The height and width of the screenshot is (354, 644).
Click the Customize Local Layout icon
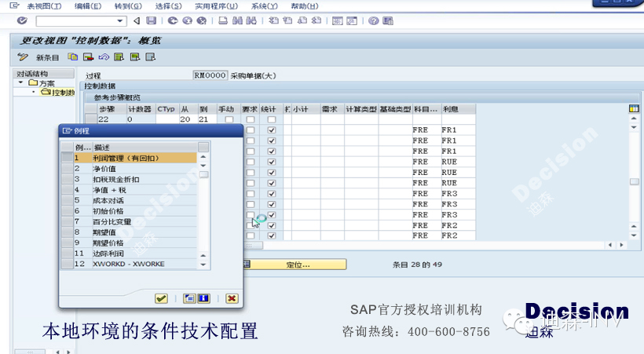[x=388, y=20]
